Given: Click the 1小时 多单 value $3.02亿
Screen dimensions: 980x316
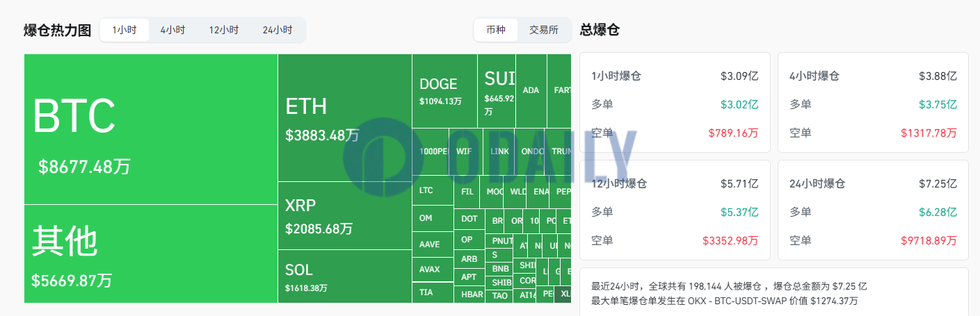Looking at the screenshot, I should coord(739,105).
